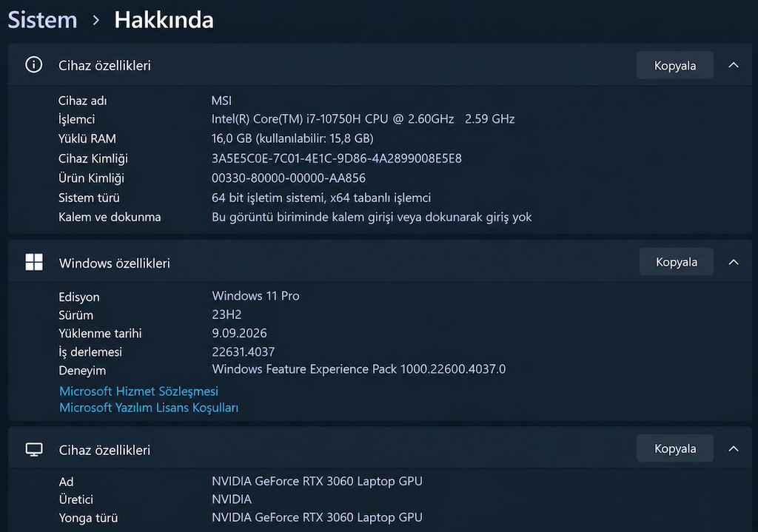Viewport: 758px width, 532px height.
Task: Select the Sürüm value 23H2
Action: (227, 314)
